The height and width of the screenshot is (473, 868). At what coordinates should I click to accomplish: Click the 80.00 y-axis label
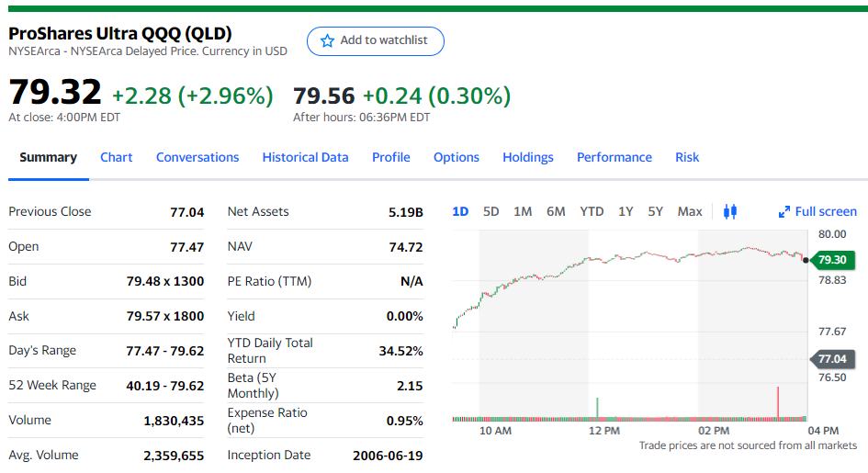[x=832, y=234]
